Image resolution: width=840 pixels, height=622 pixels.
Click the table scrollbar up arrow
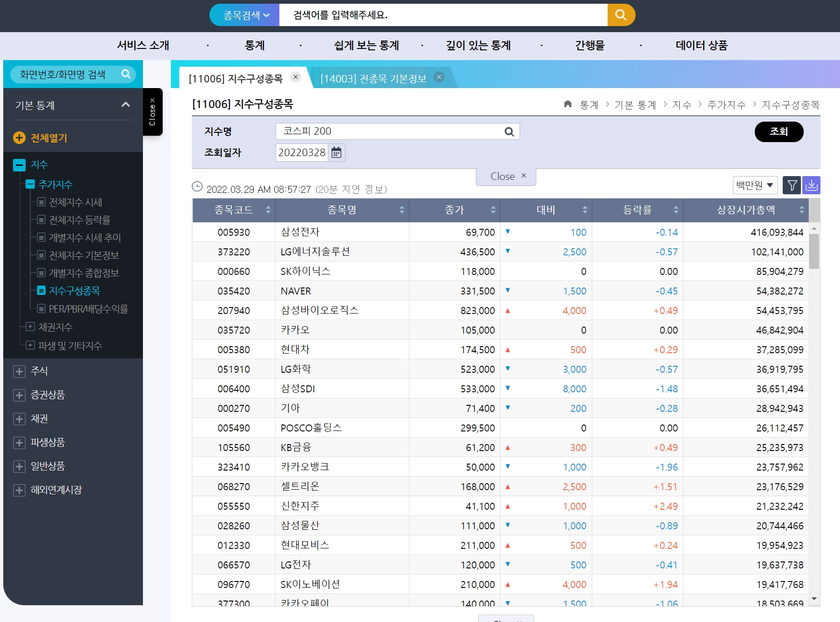(x=814, y=228)
